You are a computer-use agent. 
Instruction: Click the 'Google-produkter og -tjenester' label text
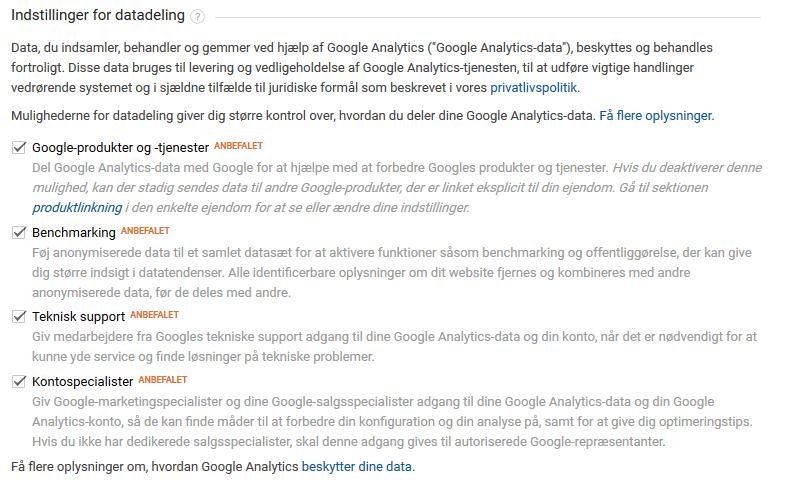click(x=120, y=148)
